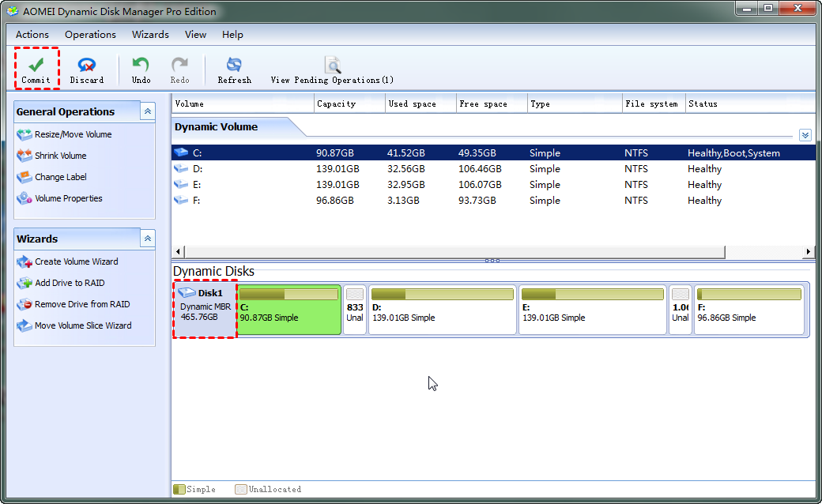Image resolution: width=822 pixels, height=504 pixels.
Task: Open the Operations menu
Action: [x=90, y=35]
